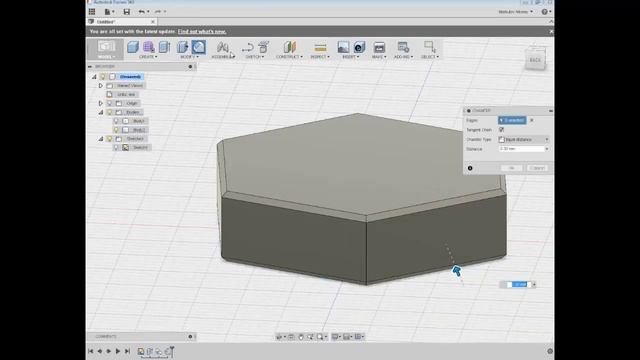Click OK in the Chamfer dialog

click(x=512, y=168)
